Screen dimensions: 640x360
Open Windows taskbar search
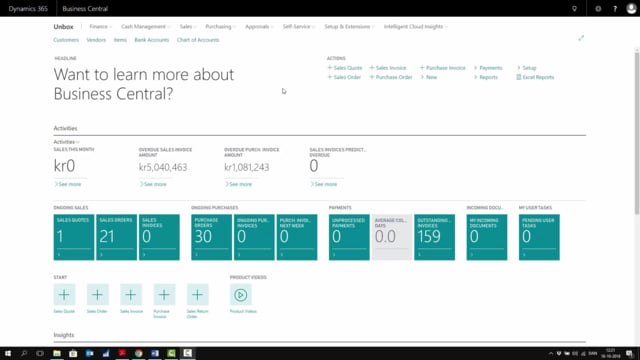[24, 353]
